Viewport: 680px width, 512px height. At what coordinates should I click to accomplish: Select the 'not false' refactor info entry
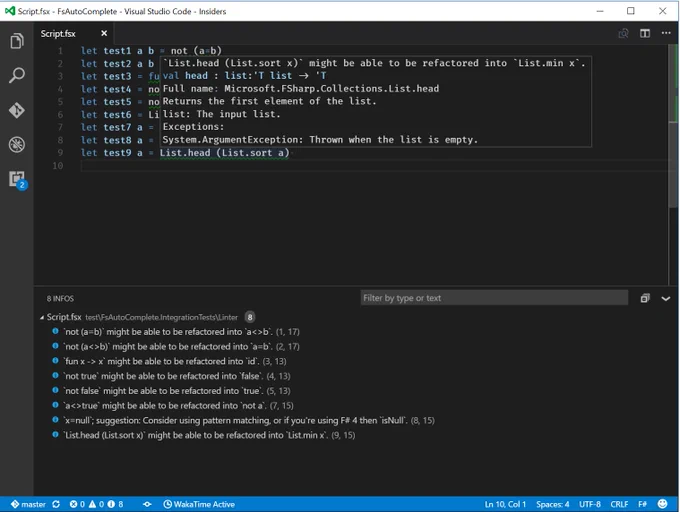coord(177,391)
